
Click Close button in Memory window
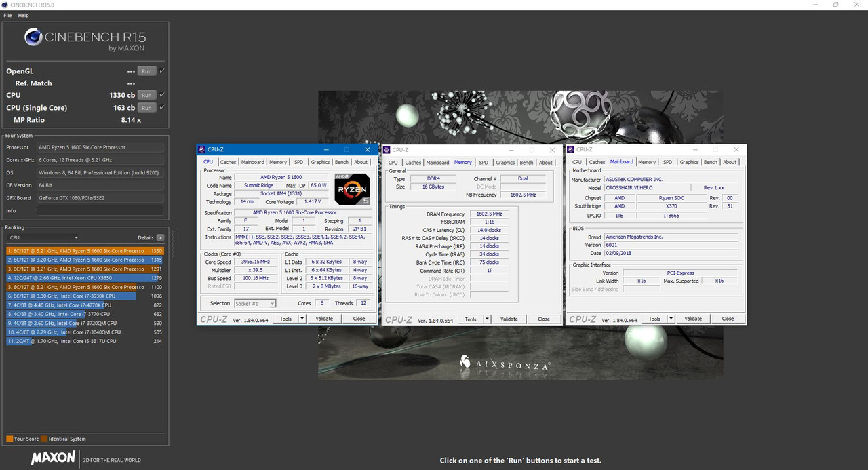pos(544,319)
